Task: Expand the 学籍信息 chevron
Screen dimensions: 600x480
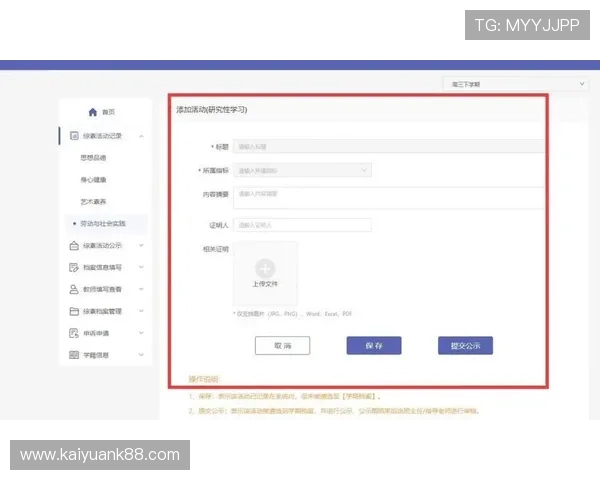Action: pos(141,354)
